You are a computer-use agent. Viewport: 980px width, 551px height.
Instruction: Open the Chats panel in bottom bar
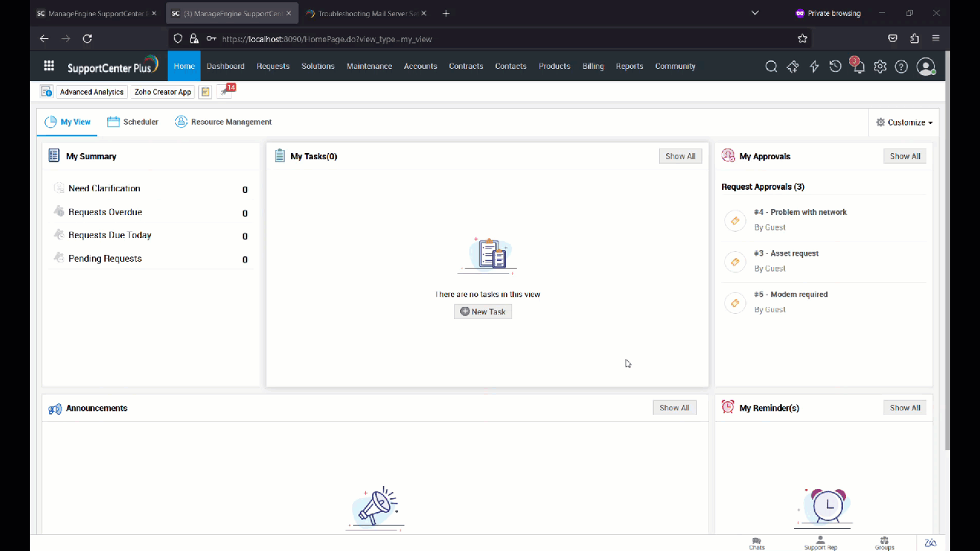pyautogui.click(x=756, y=543)
